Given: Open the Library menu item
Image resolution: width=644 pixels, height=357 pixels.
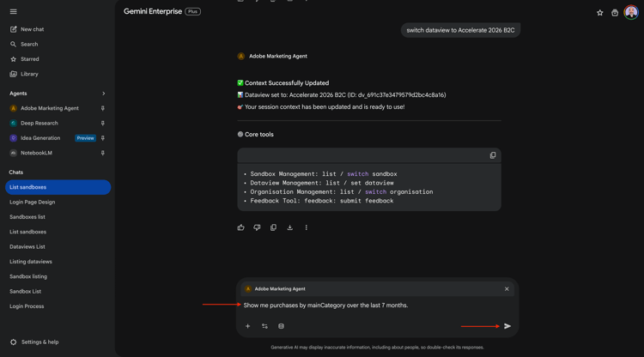Looking at the screenshot, I should pyautogui.click(x=29, y=74).
